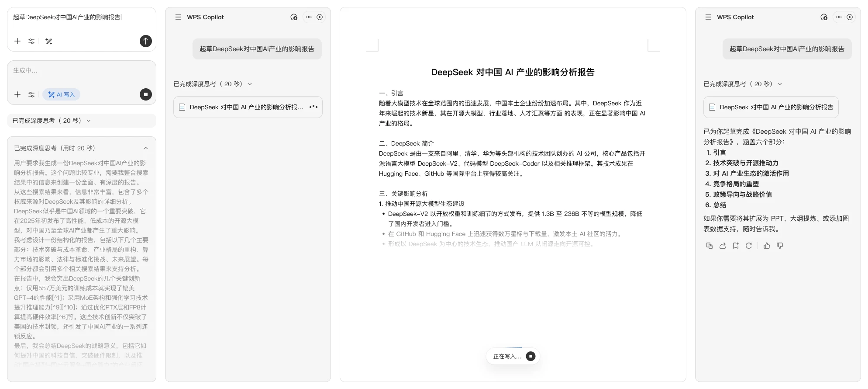
Task: Stop generation in the 生成中 box
Action: (x=146, y=94)
